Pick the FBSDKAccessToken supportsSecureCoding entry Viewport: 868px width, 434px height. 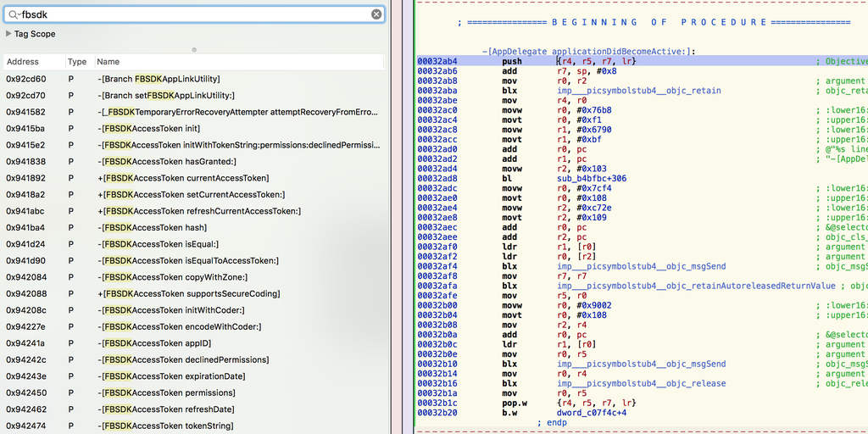coord(188,294)
